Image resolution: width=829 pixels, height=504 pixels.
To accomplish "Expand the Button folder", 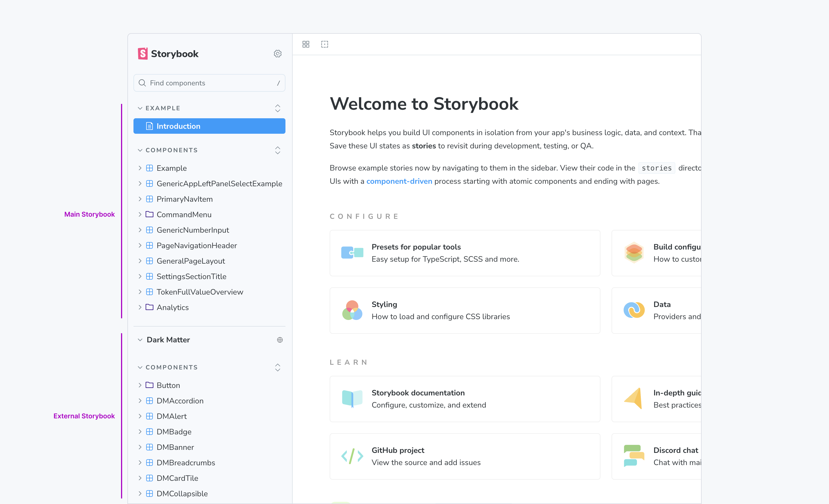I will pyautogui.click(x=209, y=385).
